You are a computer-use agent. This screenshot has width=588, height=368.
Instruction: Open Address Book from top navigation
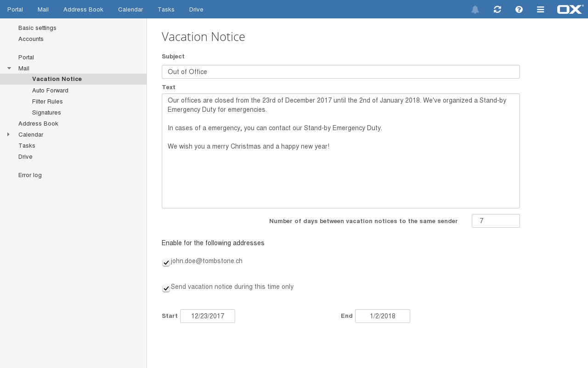point(83,10)
